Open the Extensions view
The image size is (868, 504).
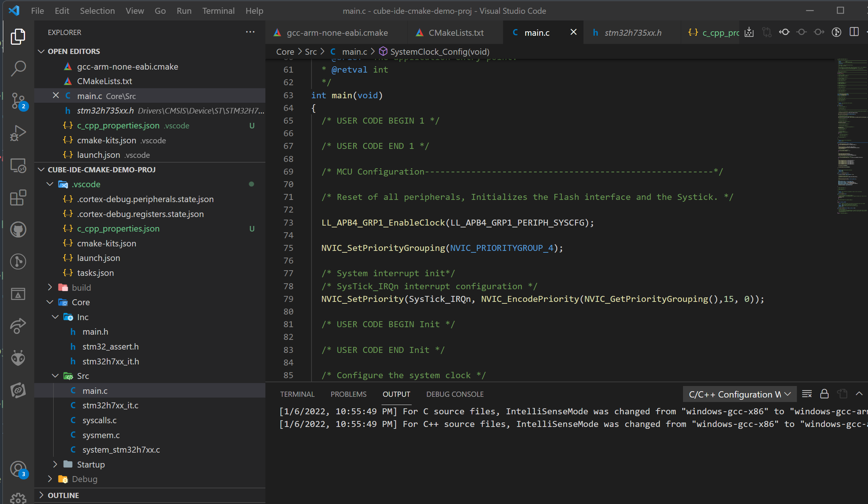tap(18, 198)
